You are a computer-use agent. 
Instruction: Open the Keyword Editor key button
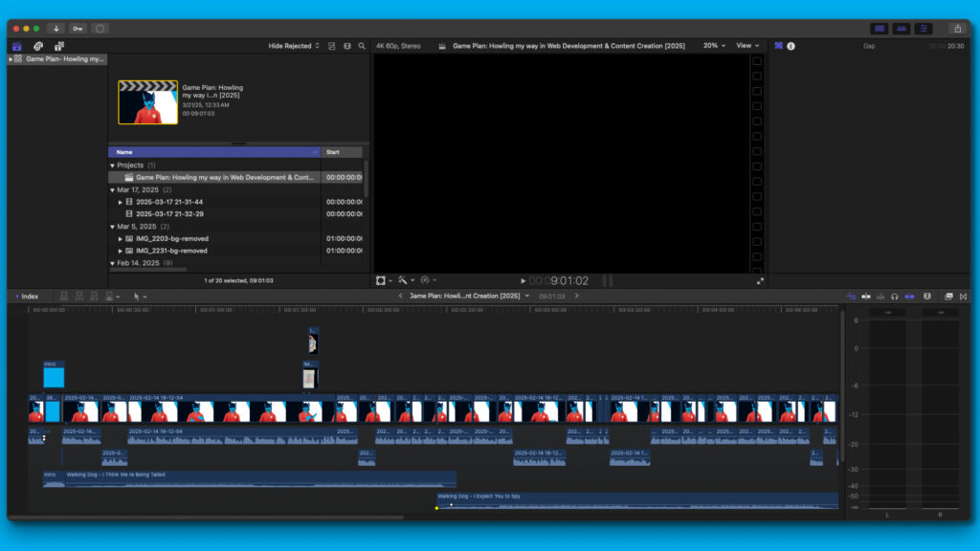click(78, 29)
